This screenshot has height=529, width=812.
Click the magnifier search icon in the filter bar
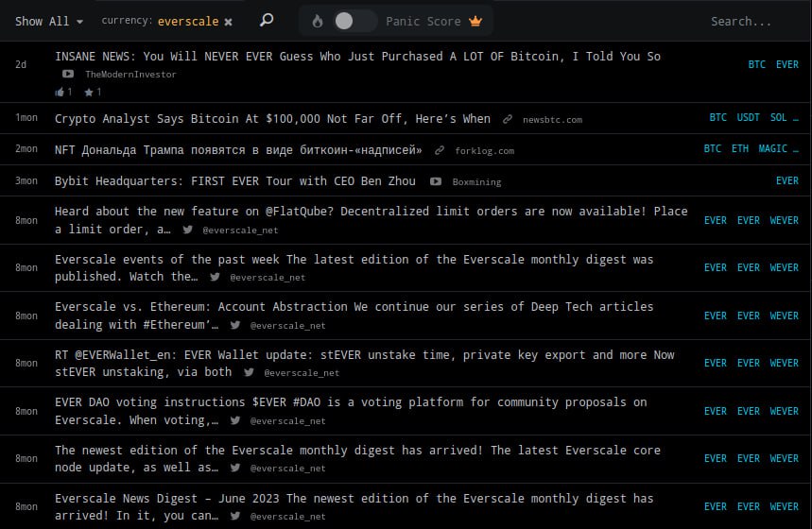click(267, 20)
